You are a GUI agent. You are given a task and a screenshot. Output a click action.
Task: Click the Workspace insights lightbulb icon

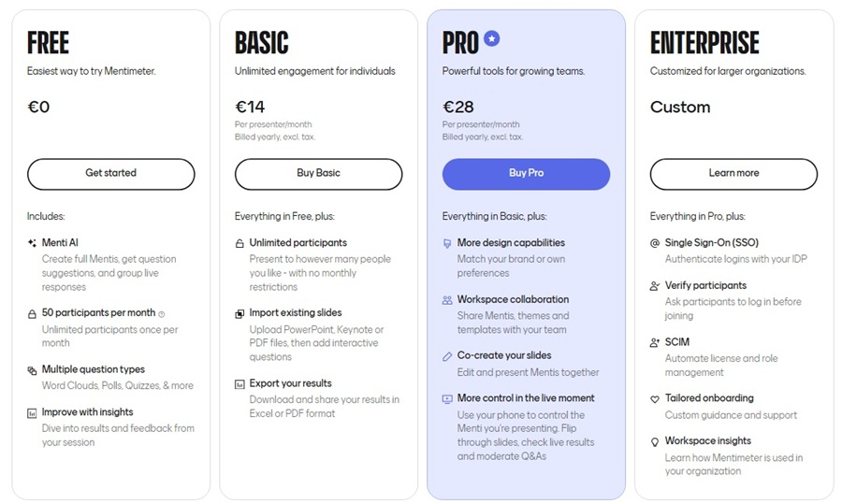(655, 441)
